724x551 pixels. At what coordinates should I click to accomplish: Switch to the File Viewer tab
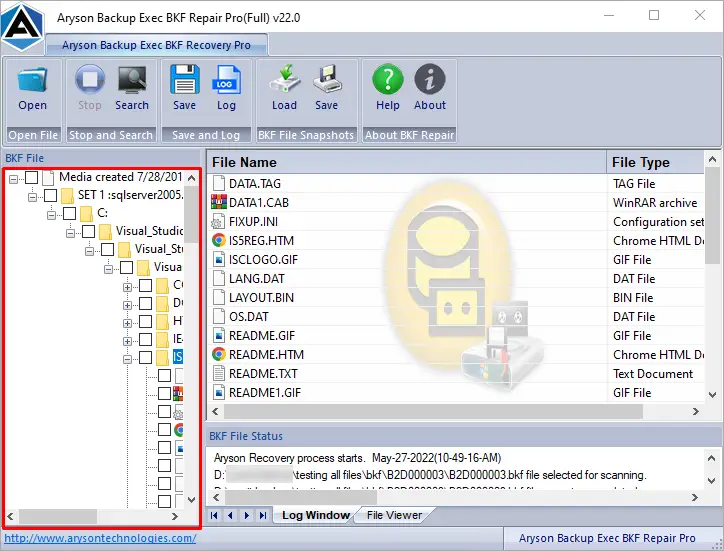point(394,515)
